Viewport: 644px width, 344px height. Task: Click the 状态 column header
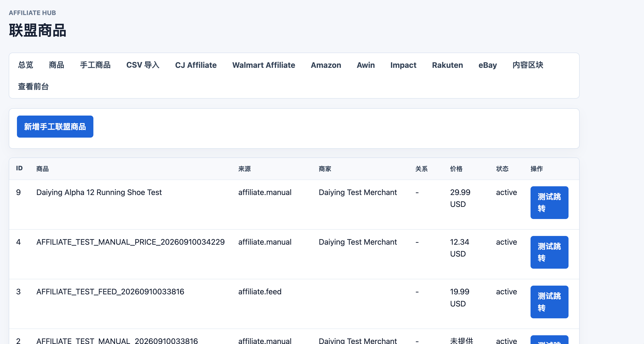click(x=502, y=169)
